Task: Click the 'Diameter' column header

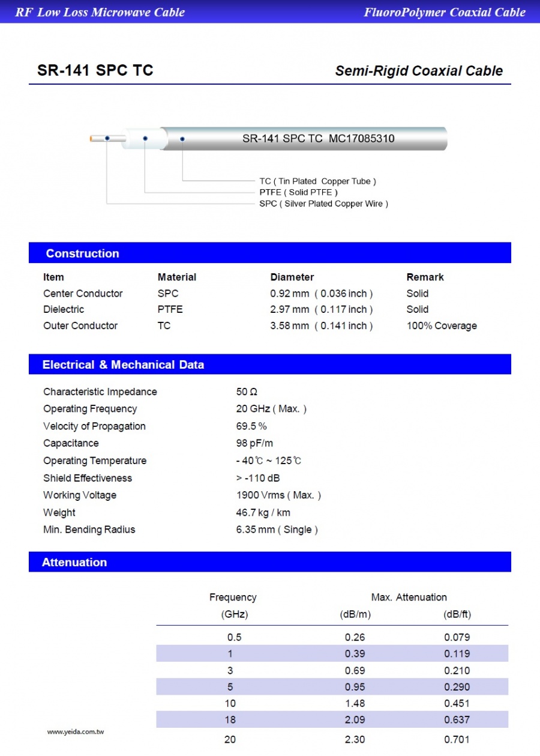Action: point(292,277)
